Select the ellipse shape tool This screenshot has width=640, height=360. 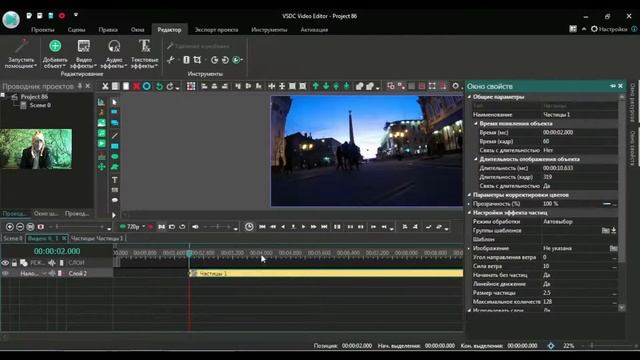115,156
